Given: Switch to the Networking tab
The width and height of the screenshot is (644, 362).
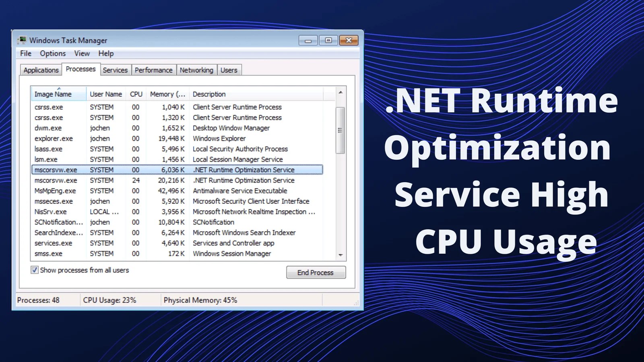Looking at the screenshot, I should [196, 70].
